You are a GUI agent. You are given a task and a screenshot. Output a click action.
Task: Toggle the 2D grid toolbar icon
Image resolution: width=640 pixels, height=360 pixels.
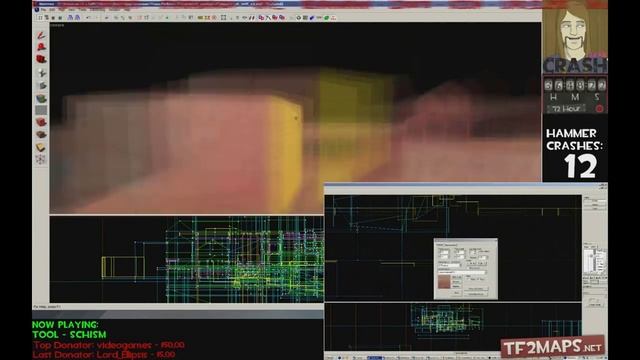40,18
